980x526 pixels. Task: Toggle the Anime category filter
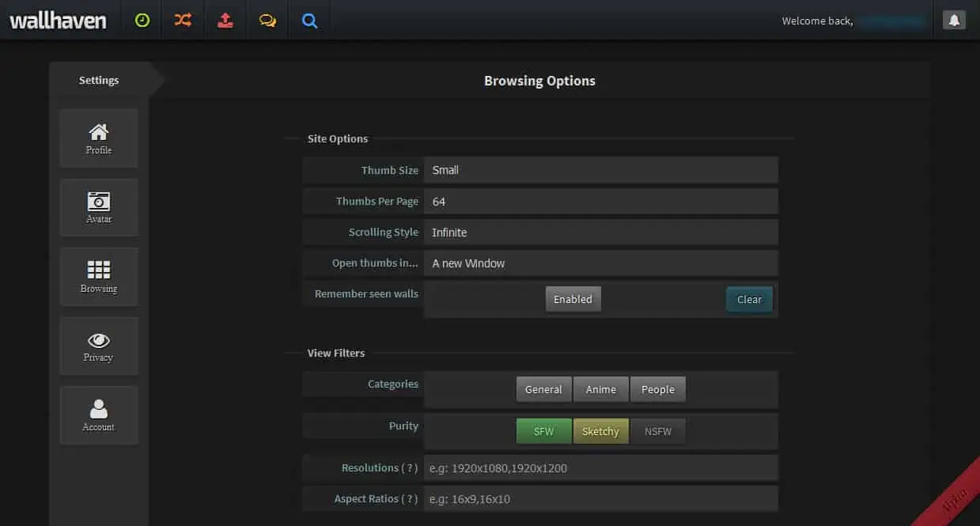coord(601,389)
